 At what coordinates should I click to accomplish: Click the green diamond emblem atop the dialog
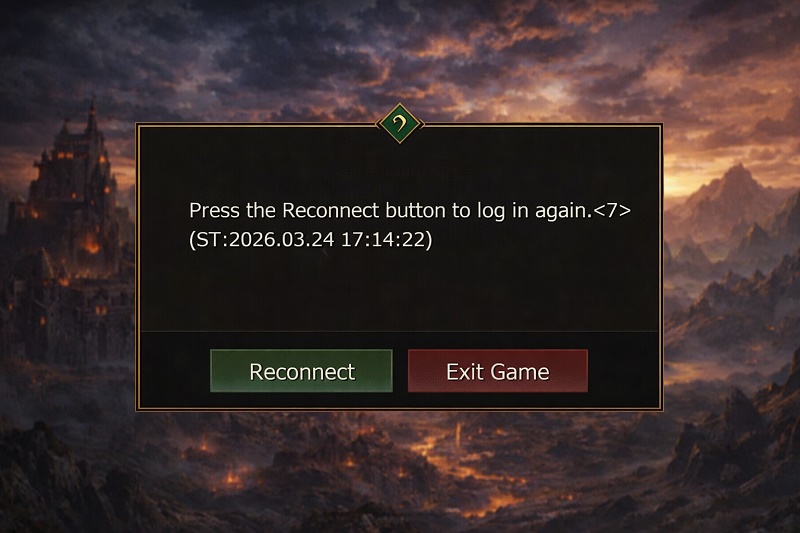399,123
